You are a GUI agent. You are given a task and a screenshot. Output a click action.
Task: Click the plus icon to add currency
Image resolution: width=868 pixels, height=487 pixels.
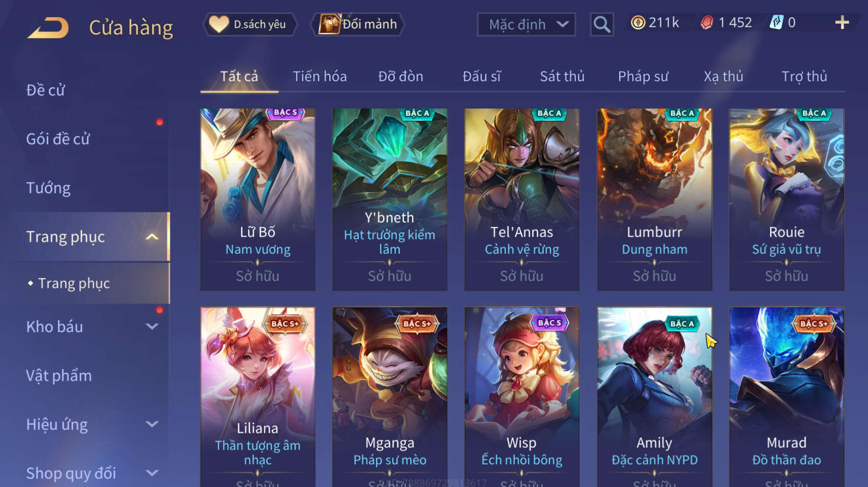[842, 23]
